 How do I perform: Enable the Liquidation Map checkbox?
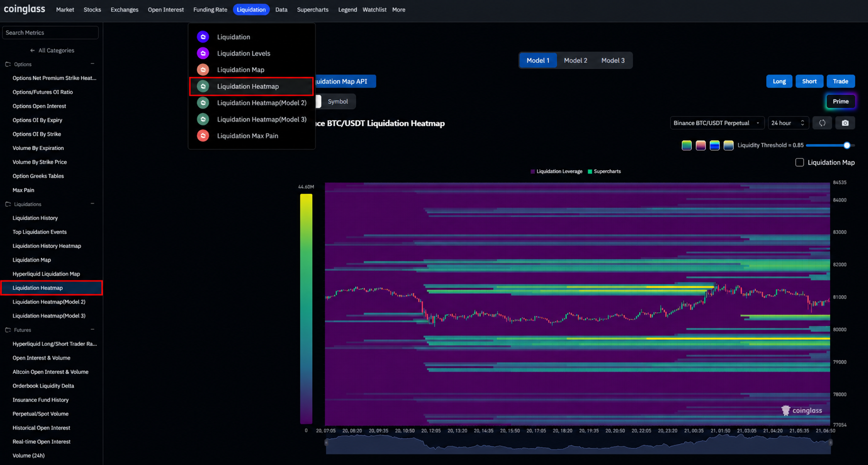(x=799, y=163)
